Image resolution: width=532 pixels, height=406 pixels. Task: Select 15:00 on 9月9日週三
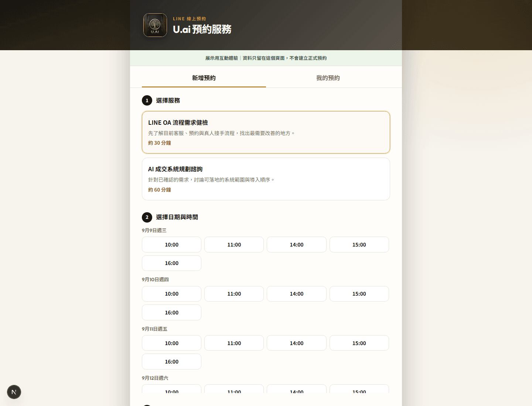359,245
